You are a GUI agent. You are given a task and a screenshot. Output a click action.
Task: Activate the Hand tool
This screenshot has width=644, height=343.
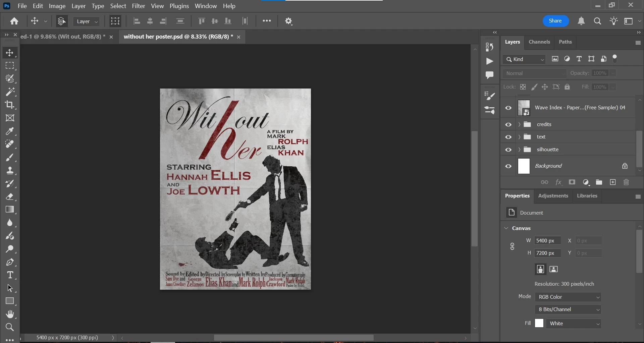tap(10, 314)
